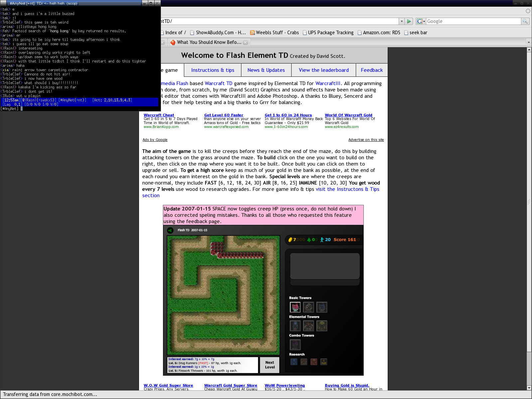The height and width of the screenshot is (399, 532).
Task: Open the Amazon.com: RDS bookmark
Action: tap(379, 33)
